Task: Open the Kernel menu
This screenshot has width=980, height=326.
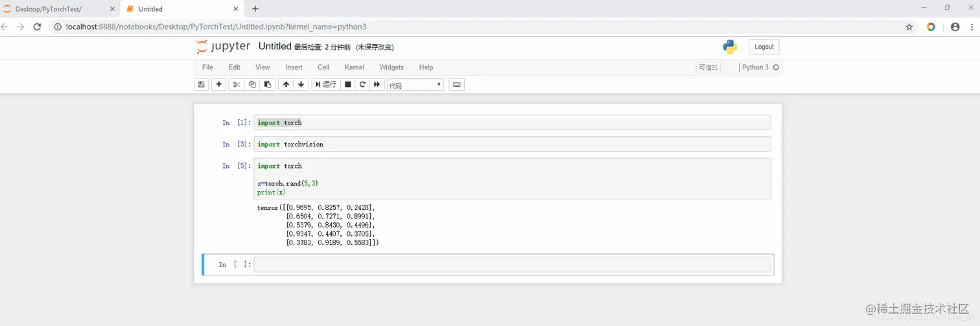Action: click(x=355, y=67)
